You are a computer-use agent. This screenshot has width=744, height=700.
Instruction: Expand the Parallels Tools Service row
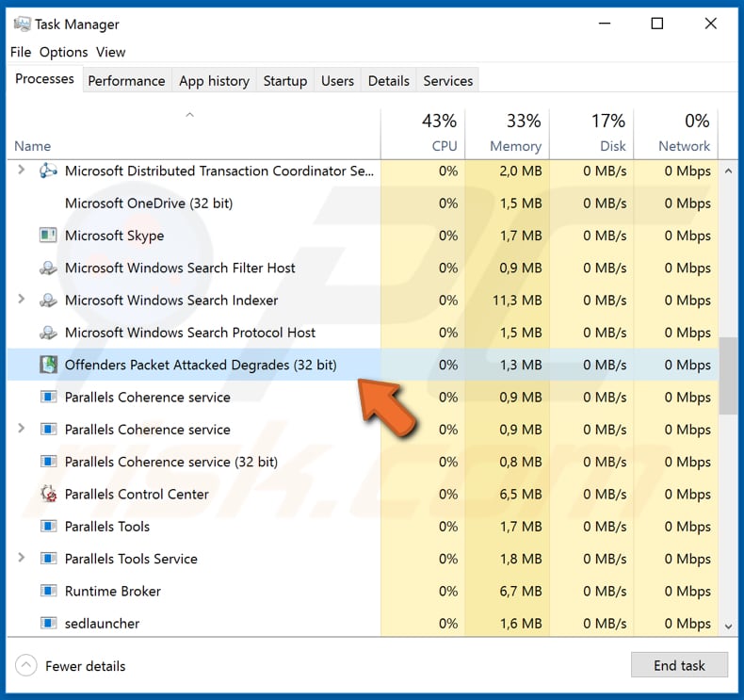pos(21,557)
